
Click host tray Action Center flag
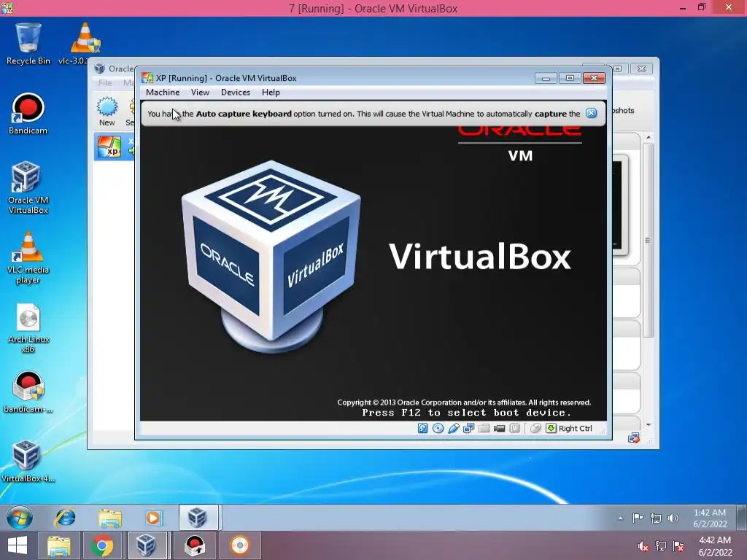pos(678,546)
